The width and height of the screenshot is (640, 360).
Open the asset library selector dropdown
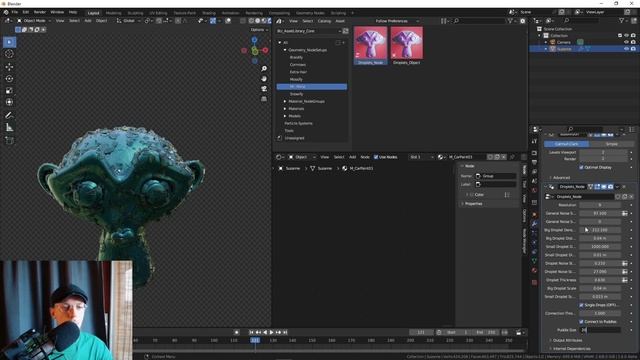(x=309, y=31)
